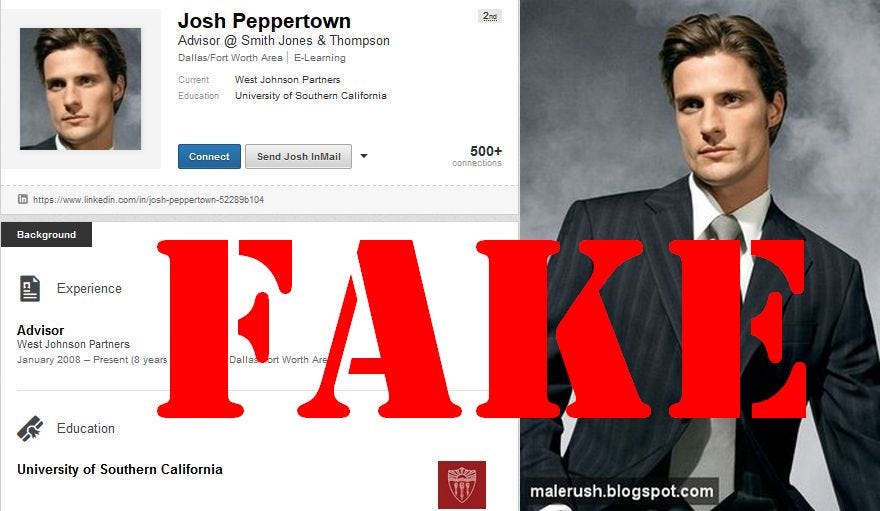Click the malerush.blogspot.com watermark

621,491
